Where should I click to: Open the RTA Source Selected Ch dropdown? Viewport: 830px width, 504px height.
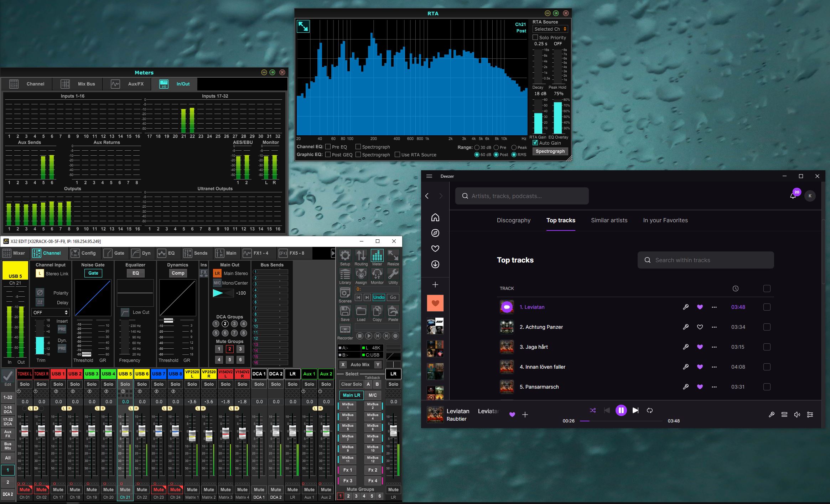pos(550,29)
